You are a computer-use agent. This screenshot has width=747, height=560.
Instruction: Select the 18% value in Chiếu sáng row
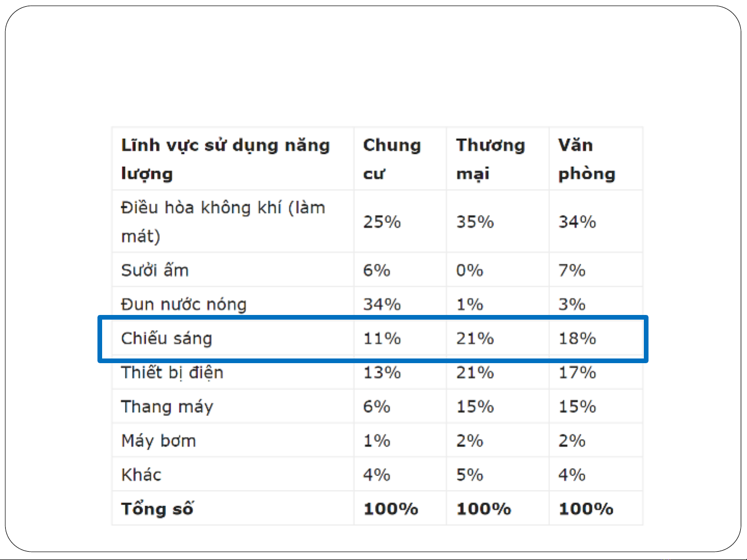pos(577,338)
